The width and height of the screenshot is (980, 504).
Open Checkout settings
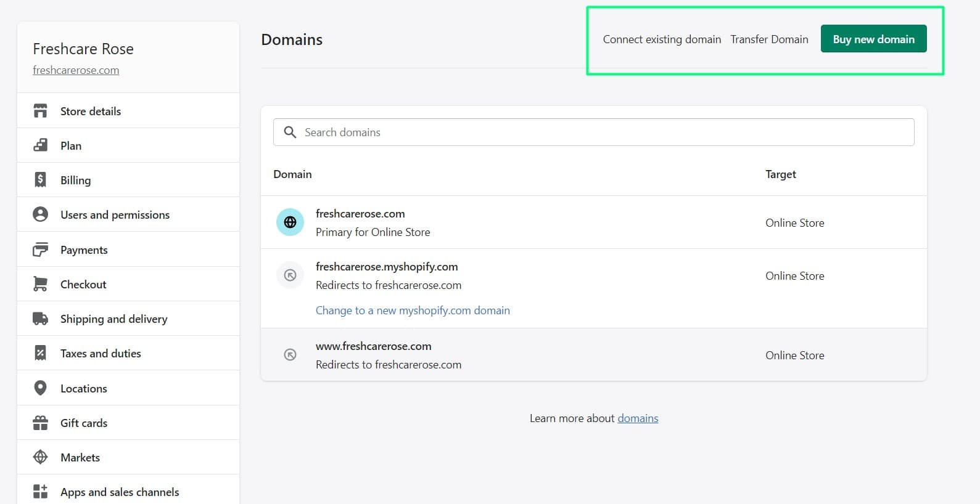point(128,284)
